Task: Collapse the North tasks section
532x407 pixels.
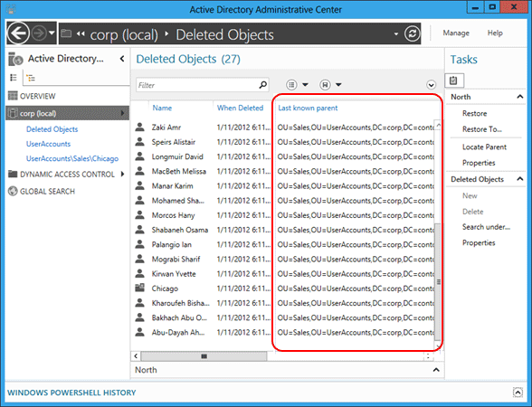Action: [x=519, y=97]
